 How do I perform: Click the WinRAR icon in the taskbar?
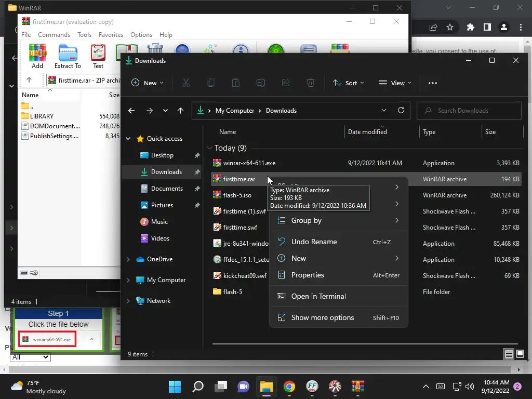tap(357, 387)
